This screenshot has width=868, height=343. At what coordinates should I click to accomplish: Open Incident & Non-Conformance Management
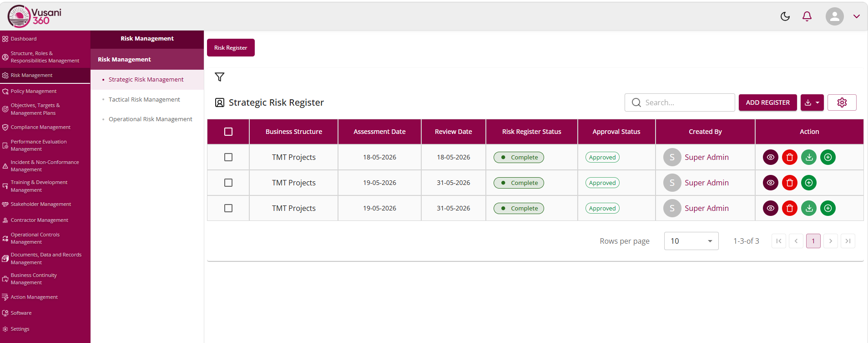point(45,166)
